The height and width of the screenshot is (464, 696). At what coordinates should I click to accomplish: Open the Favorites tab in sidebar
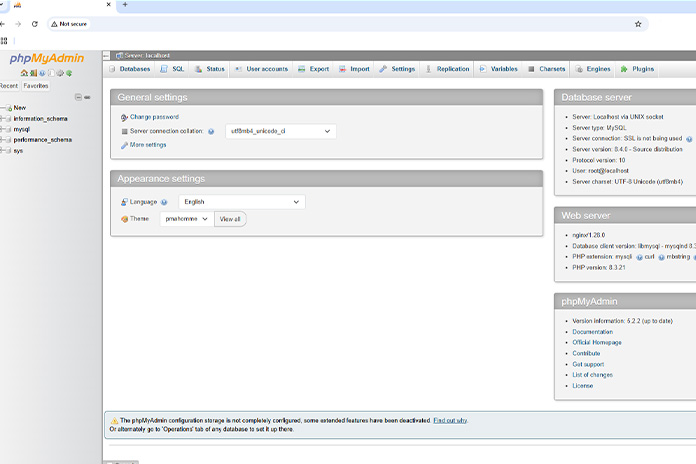(36, 86)
